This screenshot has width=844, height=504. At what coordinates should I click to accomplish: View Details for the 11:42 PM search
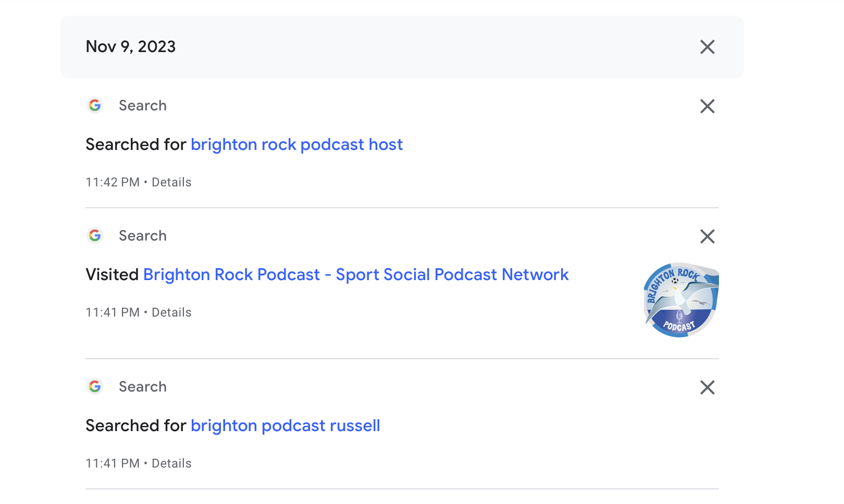coord(171,182)
